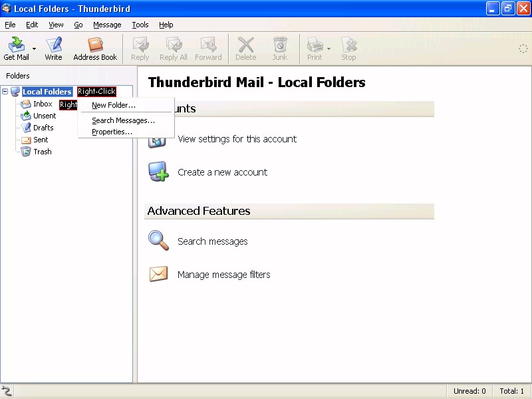Open the Help menu
532x399 pixels.
pyautogui.click(x=166, y=25)
